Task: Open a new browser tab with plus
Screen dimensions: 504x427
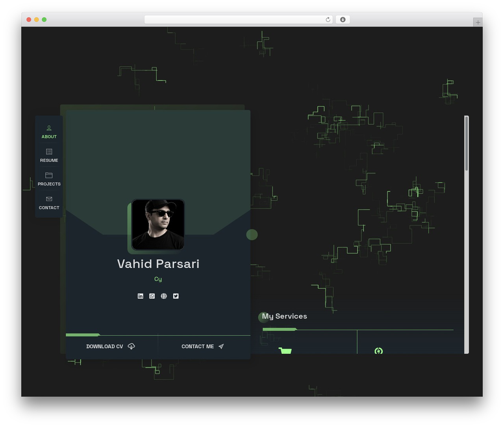Action: click(x=478, y=22)
